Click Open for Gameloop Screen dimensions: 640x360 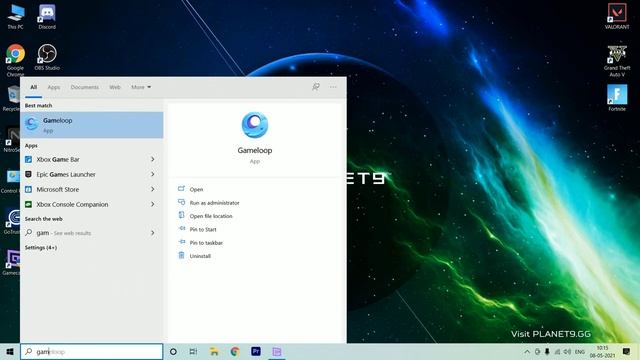[x=196, y=189]
